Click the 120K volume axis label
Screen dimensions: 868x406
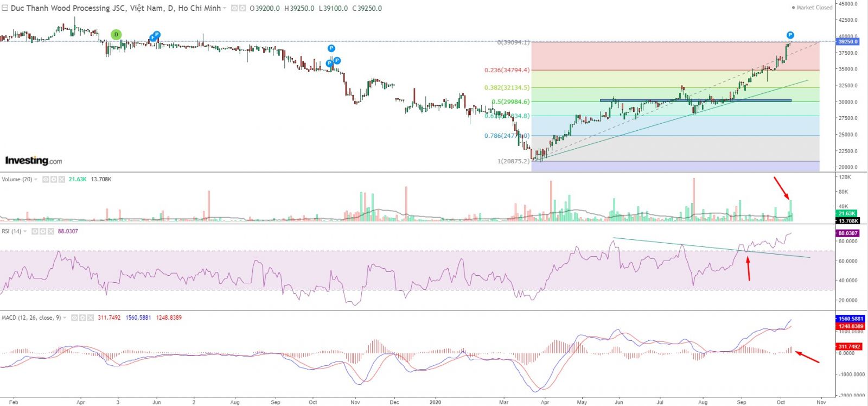[845, 177]
